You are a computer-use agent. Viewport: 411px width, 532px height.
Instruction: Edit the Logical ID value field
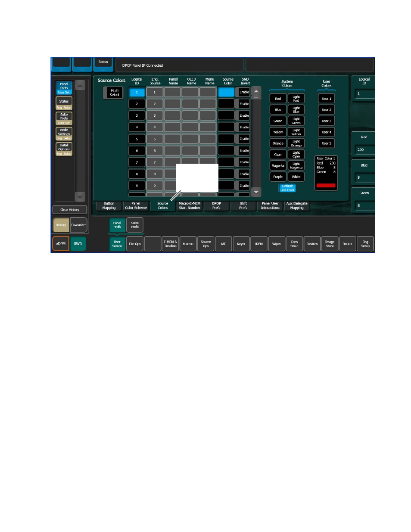(364, 93)
